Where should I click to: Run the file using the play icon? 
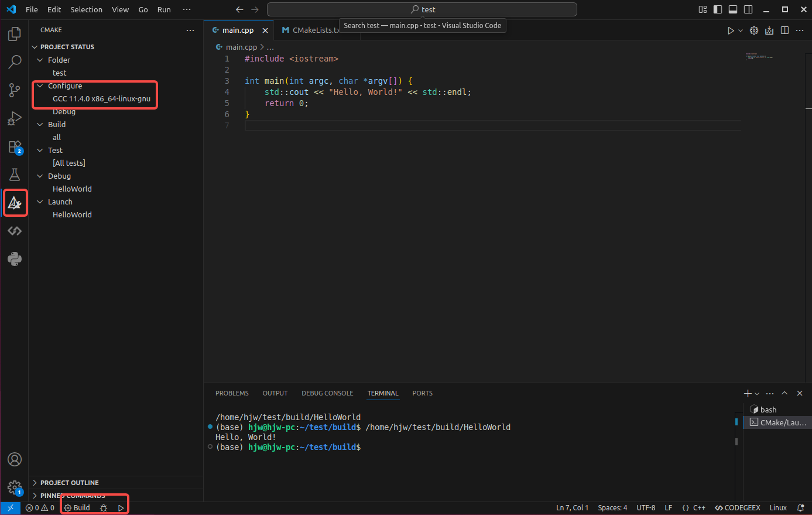tap(729, 30)
